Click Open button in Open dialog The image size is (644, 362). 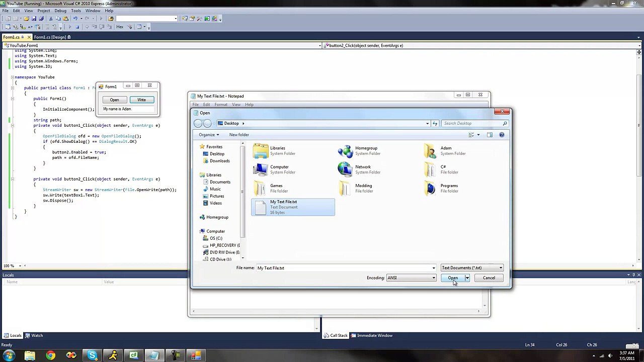(x=453, y=278)
